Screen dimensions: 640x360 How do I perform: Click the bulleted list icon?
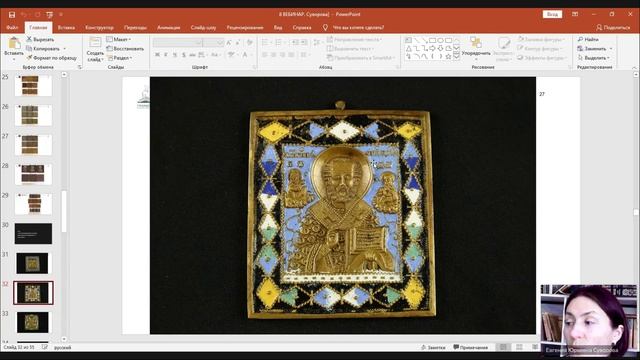tap(265, 42)
